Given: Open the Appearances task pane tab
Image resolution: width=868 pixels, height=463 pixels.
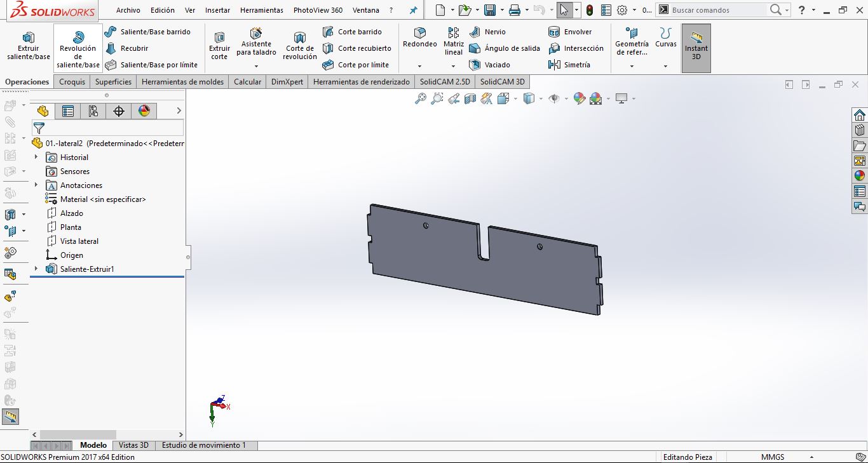Looking at the screenshot, I should [860, 175].
